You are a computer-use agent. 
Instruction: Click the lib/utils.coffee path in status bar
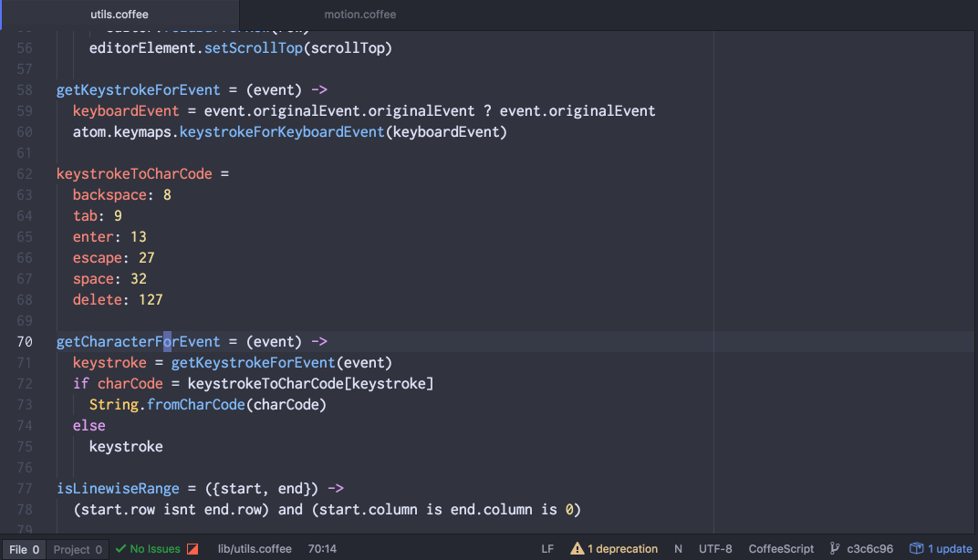tap(255, 548)
